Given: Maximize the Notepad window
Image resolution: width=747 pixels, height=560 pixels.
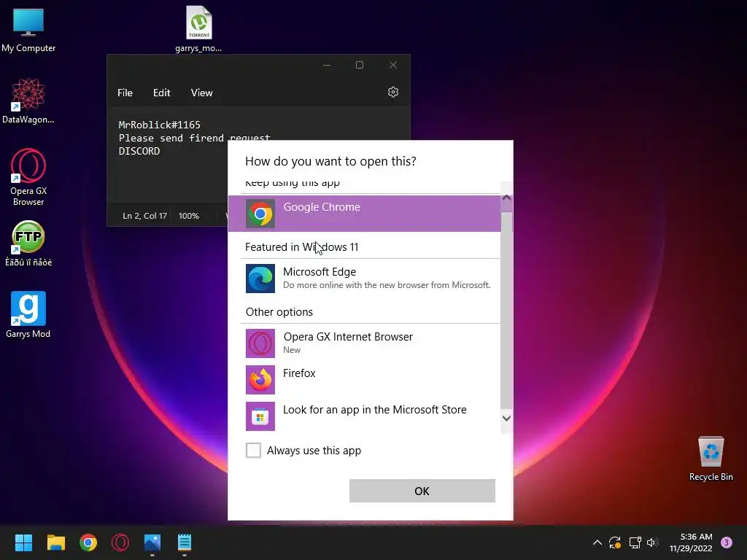Looking at the screenshot, I should click(x=360, y=65).
